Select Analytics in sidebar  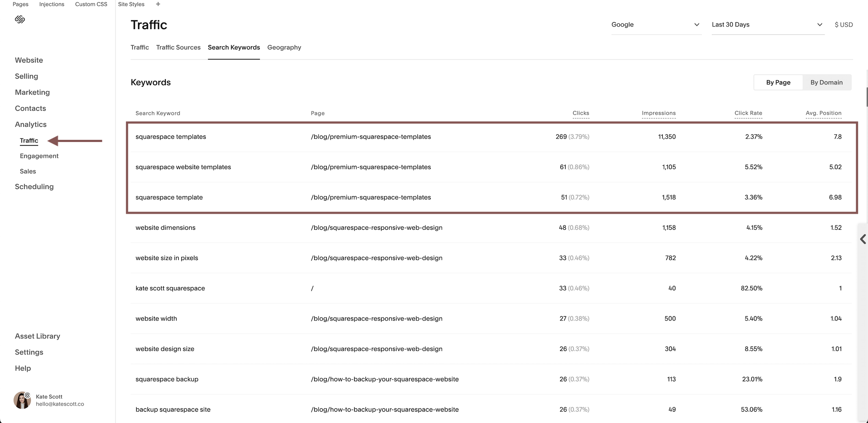tap(31, 125)
